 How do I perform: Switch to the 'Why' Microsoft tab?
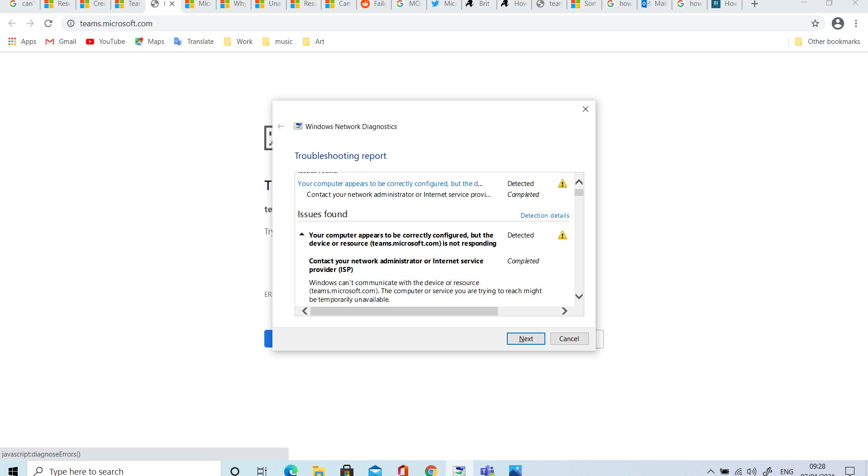pyautogui.click(x=234, y=4)
